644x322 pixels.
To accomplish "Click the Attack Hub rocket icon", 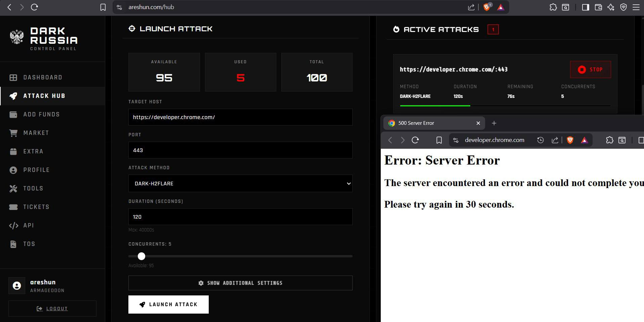I will (x=13, y=96).
